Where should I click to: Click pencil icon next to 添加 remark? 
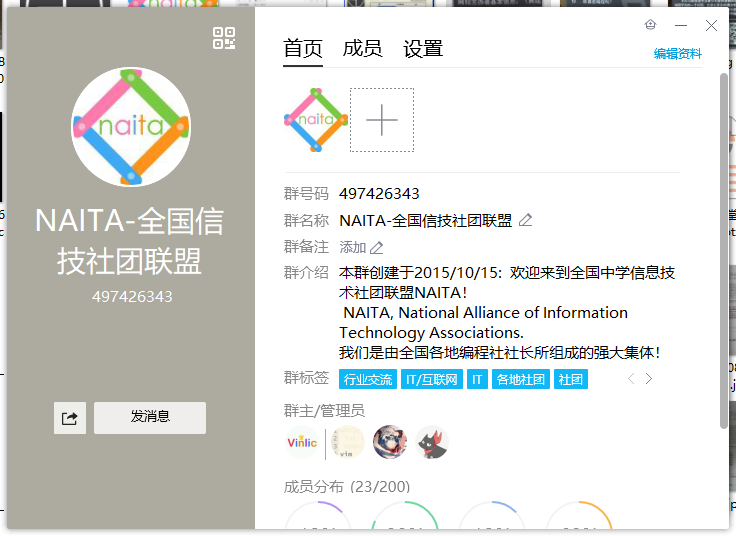[x=377, y=247]
